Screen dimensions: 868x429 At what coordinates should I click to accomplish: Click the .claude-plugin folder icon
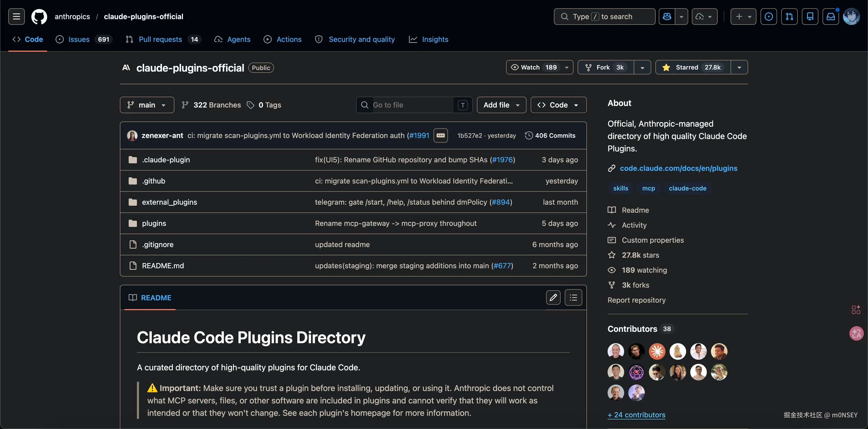[133, 160]
